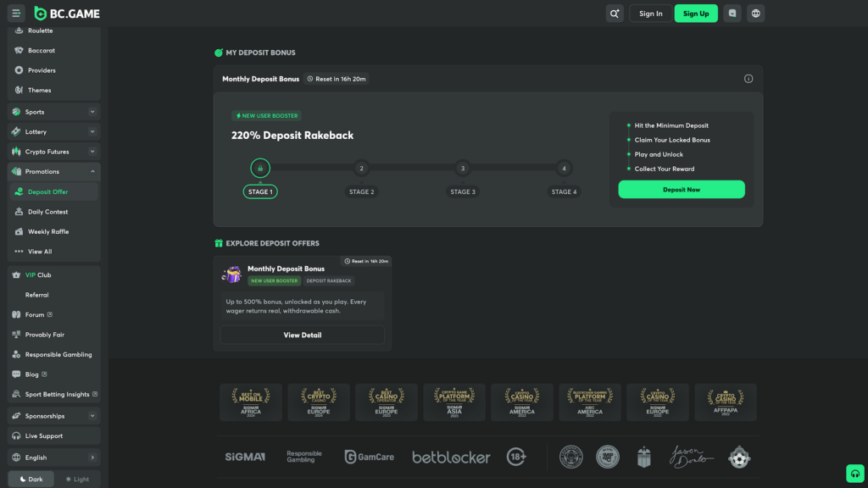Open the Blog external link
The image size is (868, 488).
(53, 374)
